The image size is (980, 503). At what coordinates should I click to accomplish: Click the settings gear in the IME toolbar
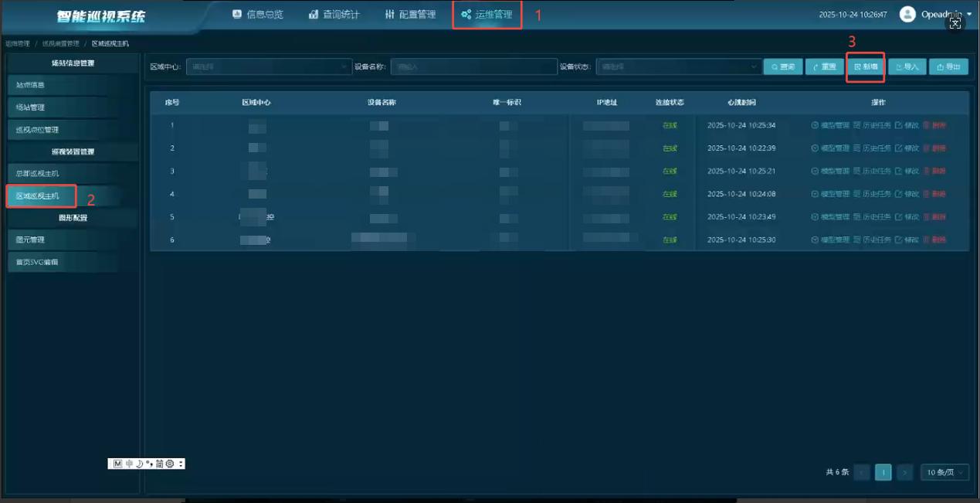click(x=170, y=464)
